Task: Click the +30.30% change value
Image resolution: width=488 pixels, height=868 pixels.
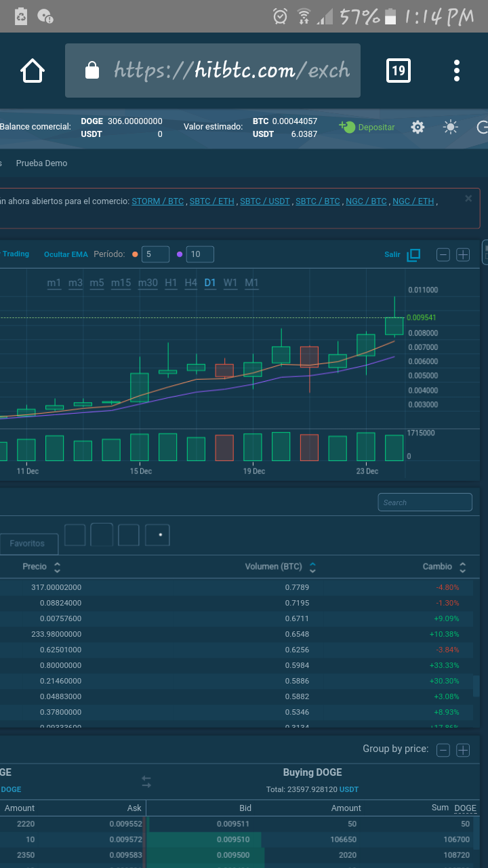Action: [445, 681]
